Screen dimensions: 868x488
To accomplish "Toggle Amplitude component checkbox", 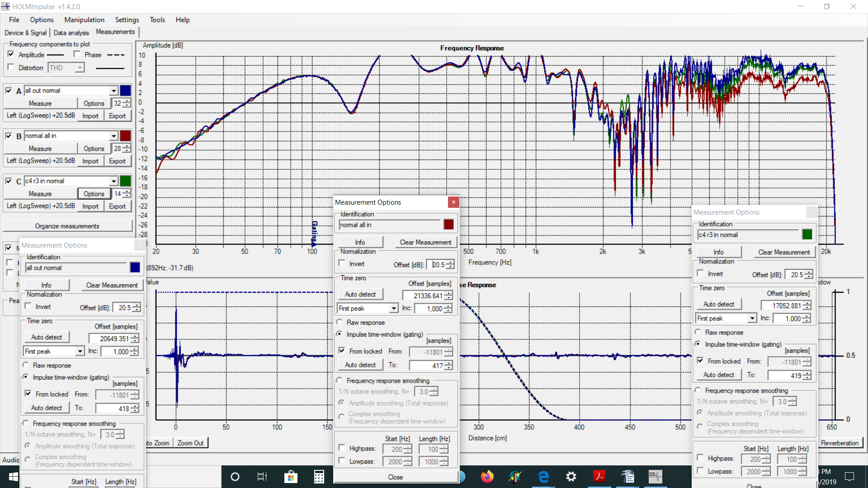I will click(x=11, y=54).
